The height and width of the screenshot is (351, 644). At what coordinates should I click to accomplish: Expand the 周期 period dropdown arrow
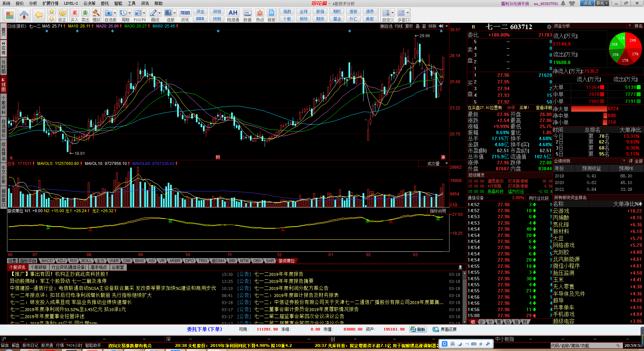tap(129, 13)
